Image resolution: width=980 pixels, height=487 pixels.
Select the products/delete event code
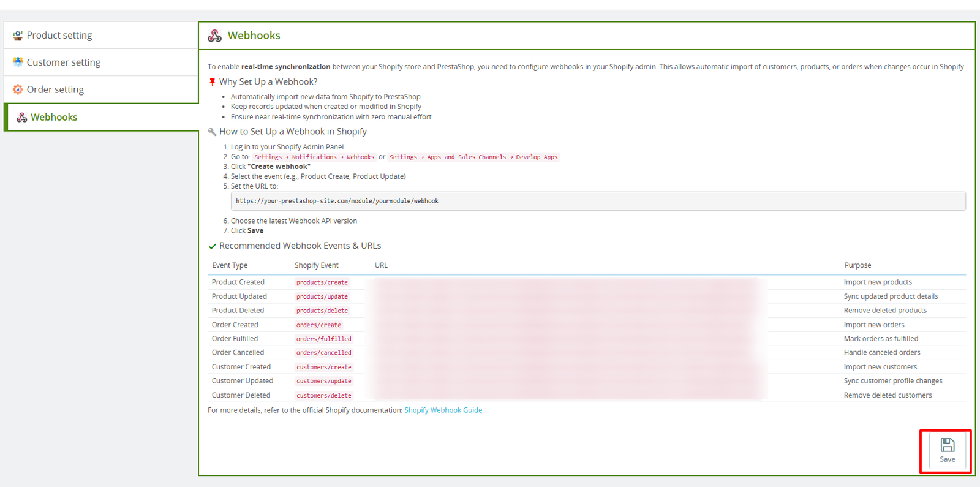(322, 311)
